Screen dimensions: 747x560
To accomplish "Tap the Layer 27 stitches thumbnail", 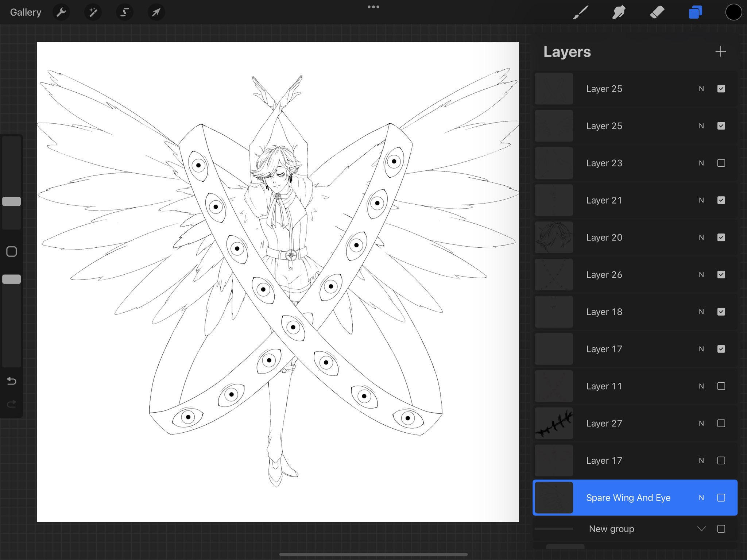I will [554, 423].
